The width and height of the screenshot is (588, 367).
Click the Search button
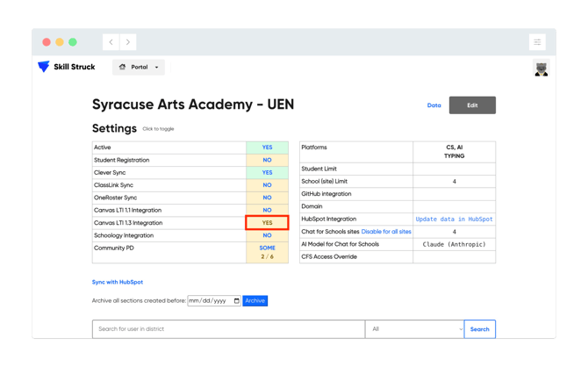[x=479, y=329]
